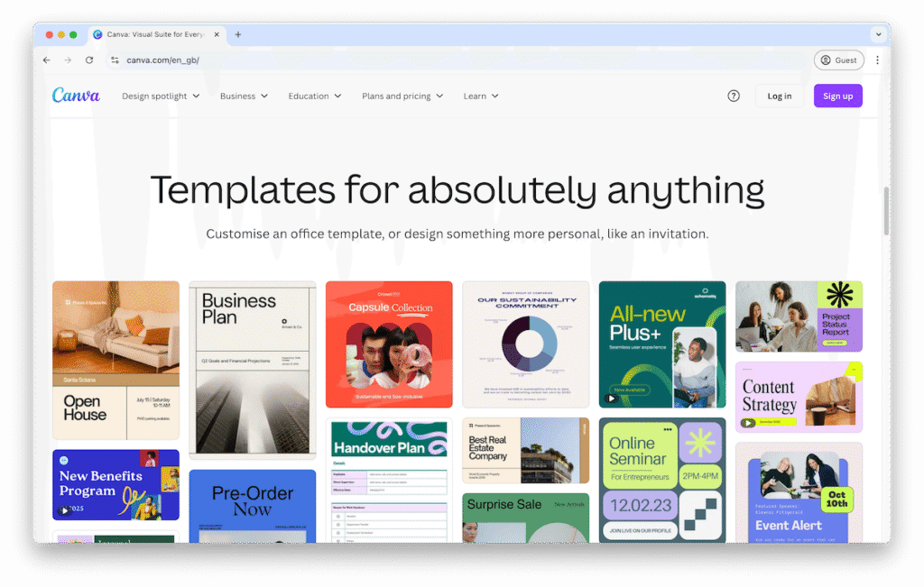The image size is (924, 587).
Task: Click the page vertical scrollbar thumb
Action: pyautogui.click(x=886, y=211)
